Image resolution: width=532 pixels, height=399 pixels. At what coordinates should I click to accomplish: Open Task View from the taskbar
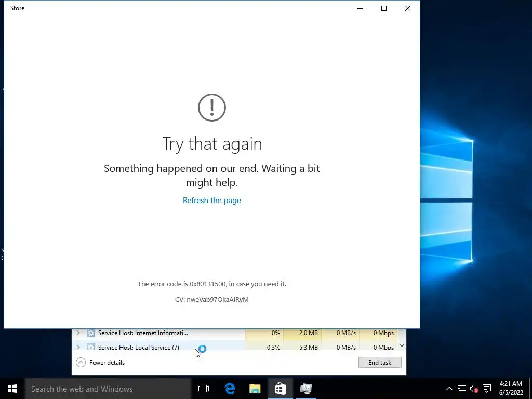click(x=204, y=389)
